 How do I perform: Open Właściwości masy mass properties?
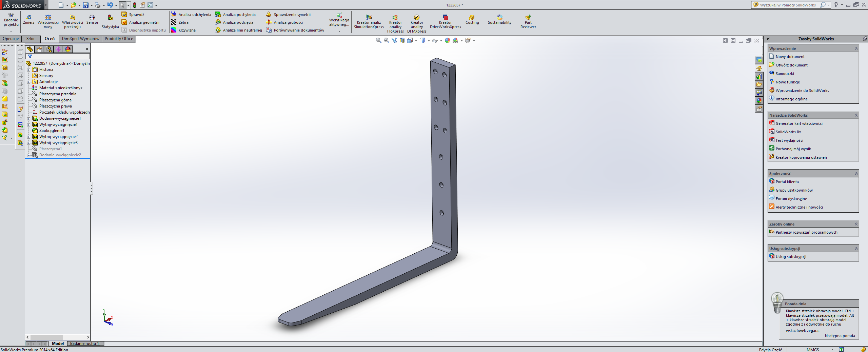coord(48,21)
